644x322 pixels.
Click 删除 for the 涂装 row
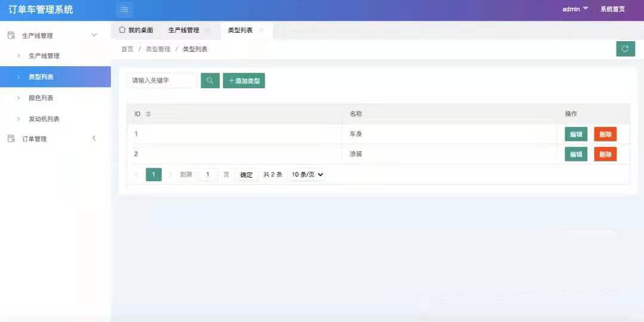(605, 154)
